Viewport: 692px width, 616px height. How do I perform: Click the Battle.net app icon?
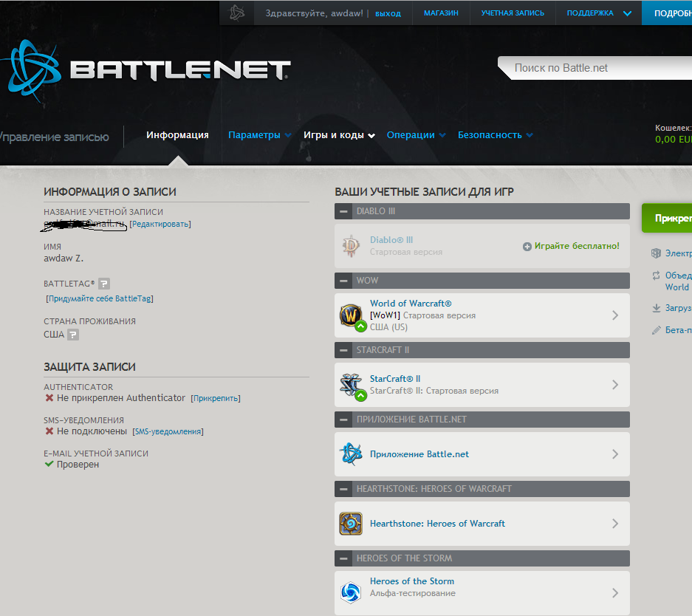pos(351,454)
